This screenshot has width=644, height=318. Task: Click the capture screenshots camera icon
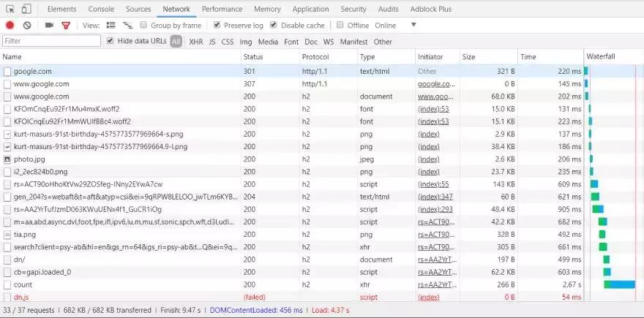pos(49,26)
